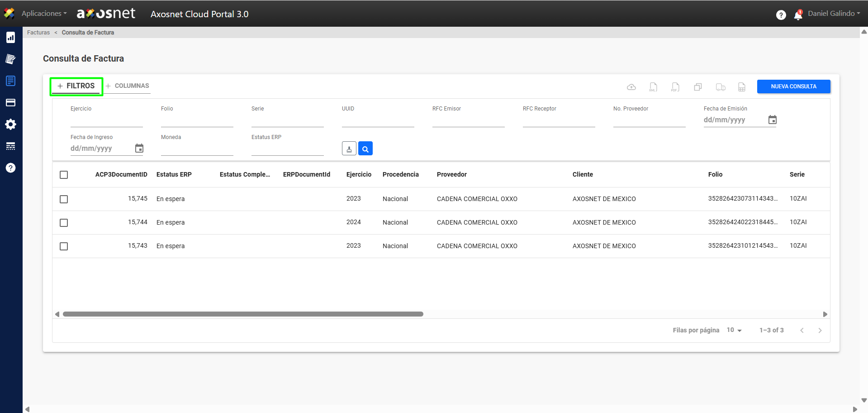Open the Fecha de Ingreso calendar picker

139,148
